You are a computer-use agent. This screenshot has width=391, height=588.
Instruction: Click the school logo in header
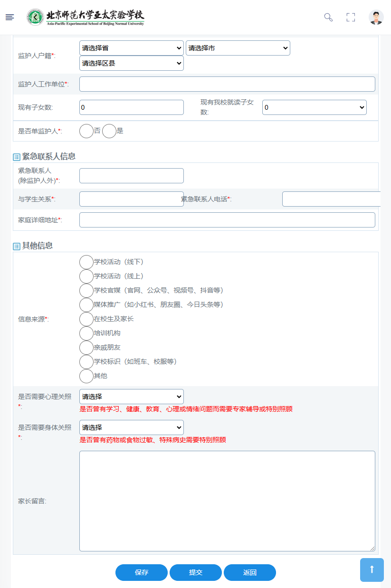pos(86,17)
